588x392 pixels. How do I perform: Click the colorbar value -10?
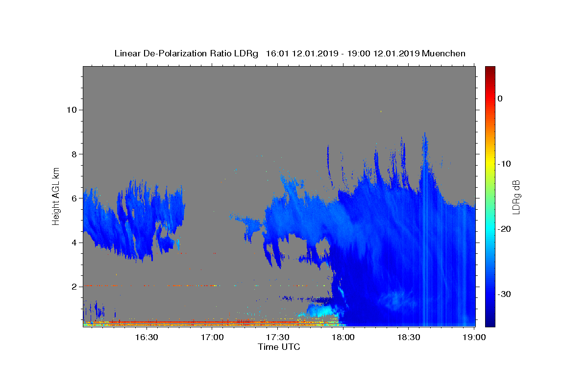click(x=504, y=164)
